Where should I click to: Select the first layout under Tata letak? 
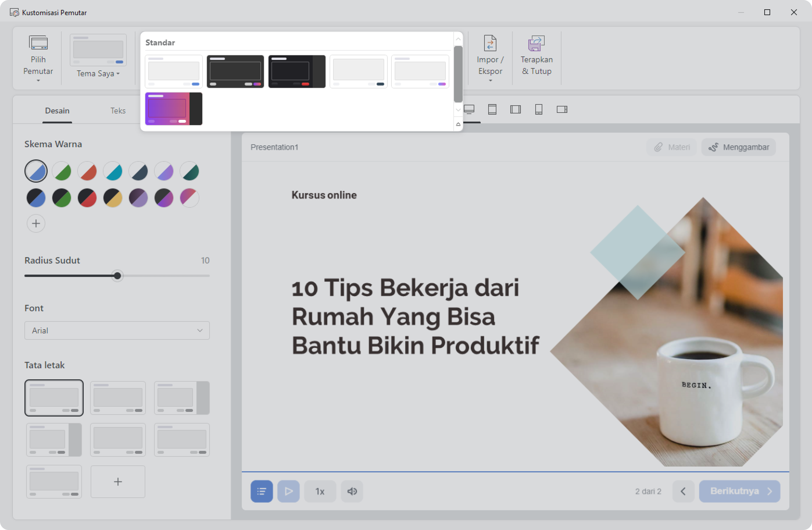(x=54, y=397)
